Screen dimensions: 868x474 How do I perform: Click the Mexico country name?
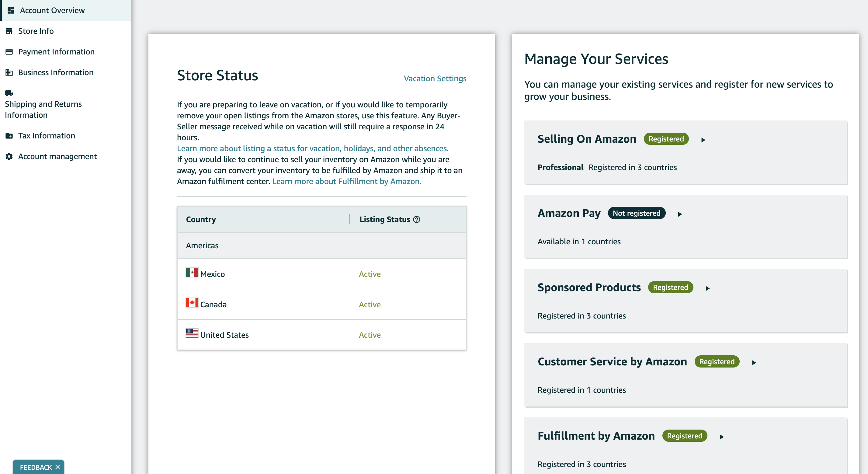(212, 274)
